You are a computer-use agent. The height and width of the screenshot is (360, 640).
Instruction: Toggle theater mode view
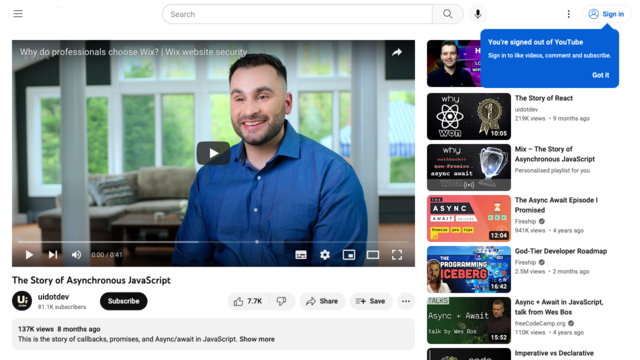click(373, 255)
